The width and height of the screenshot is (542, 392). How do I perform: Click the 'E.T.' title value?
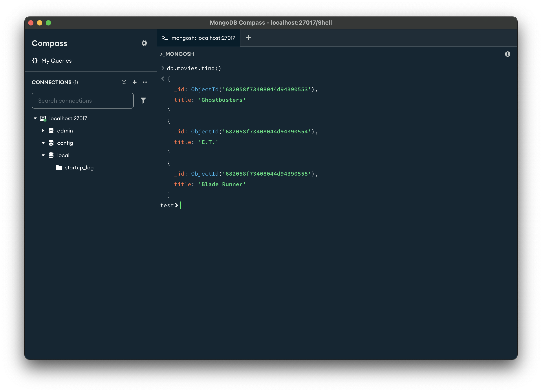pyautogui.click(x=208, y=142)
